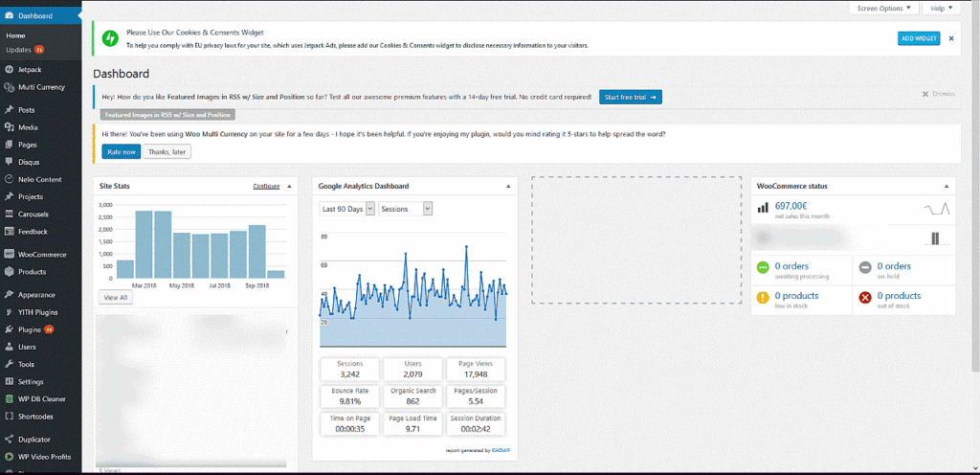980x475 pixels.
Task: Click the ADD WIDGET button
Action: click(919, 38)
